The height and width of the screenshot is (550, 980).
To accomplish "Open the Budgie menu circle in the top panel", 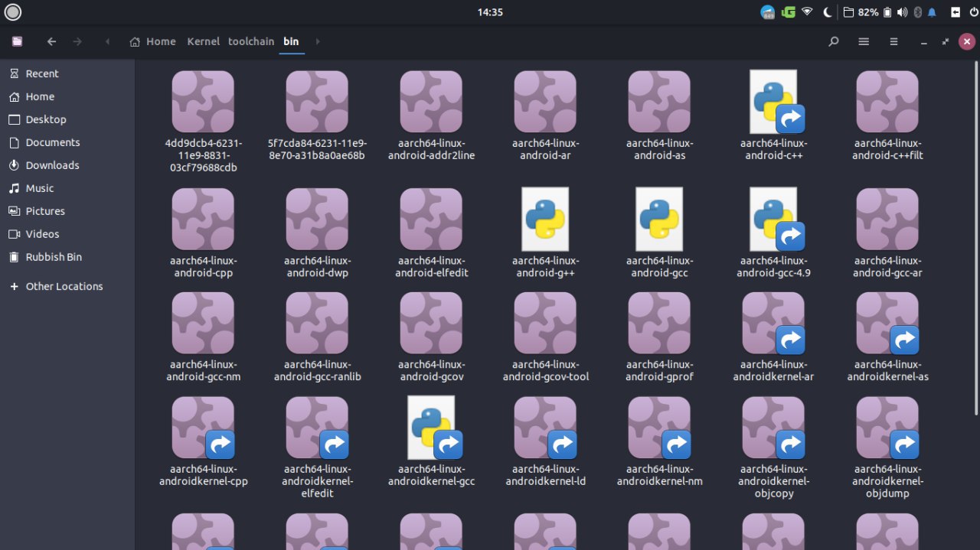I will click(x=12, y=12).
